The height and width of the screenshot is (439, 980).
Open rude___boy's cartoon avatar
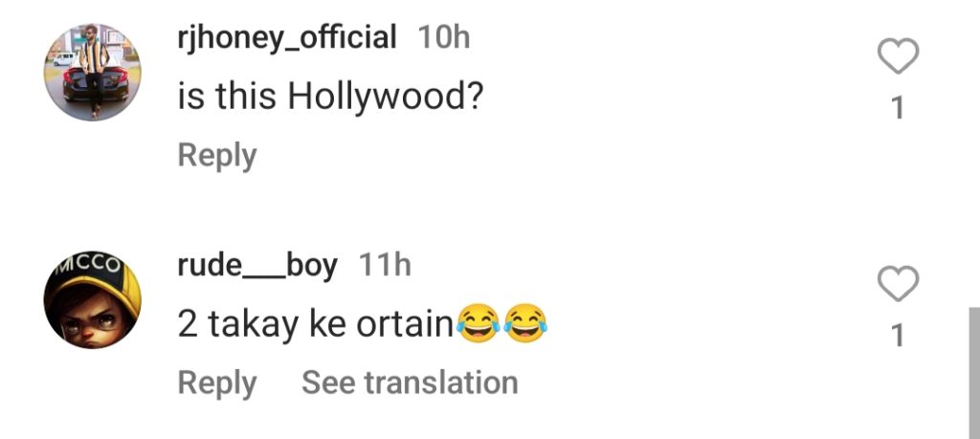[93, 300]
